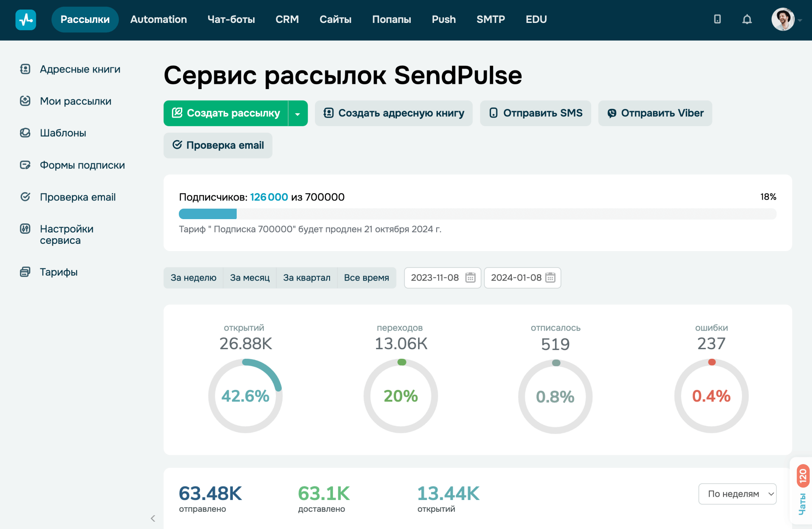Click the Создать рассылку button
Viewport: 812px width, 529px height.
click(226, 114)
